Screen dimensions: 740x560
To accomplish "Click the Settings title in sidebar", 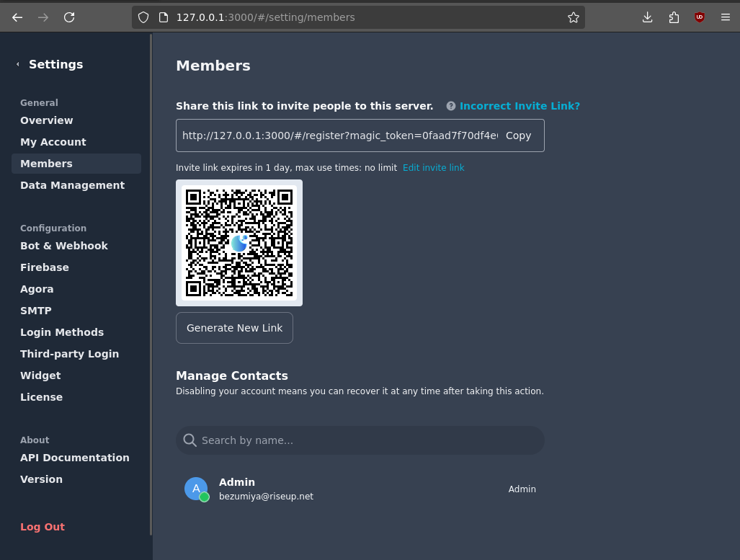I will pyautogui.click(x=55, y=64).
